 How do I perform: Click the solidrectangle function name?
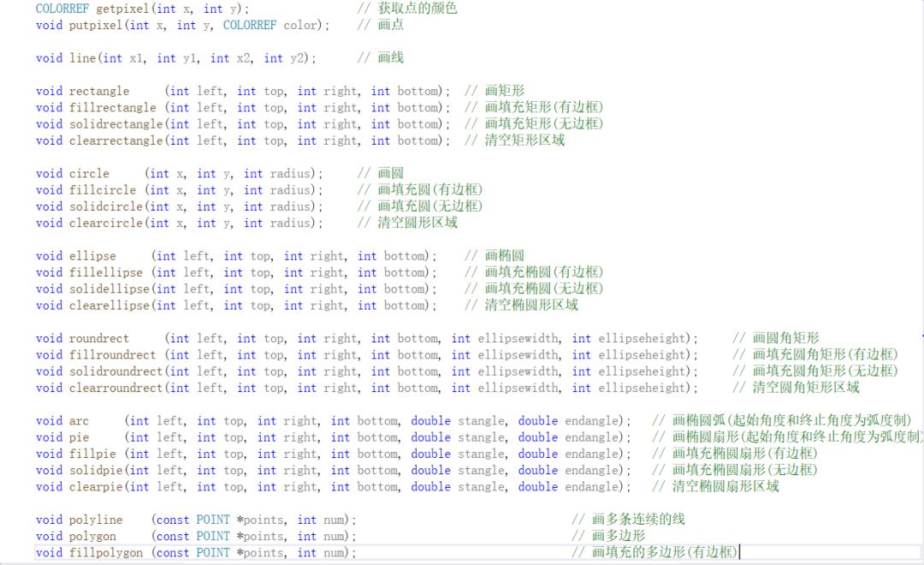116,124
